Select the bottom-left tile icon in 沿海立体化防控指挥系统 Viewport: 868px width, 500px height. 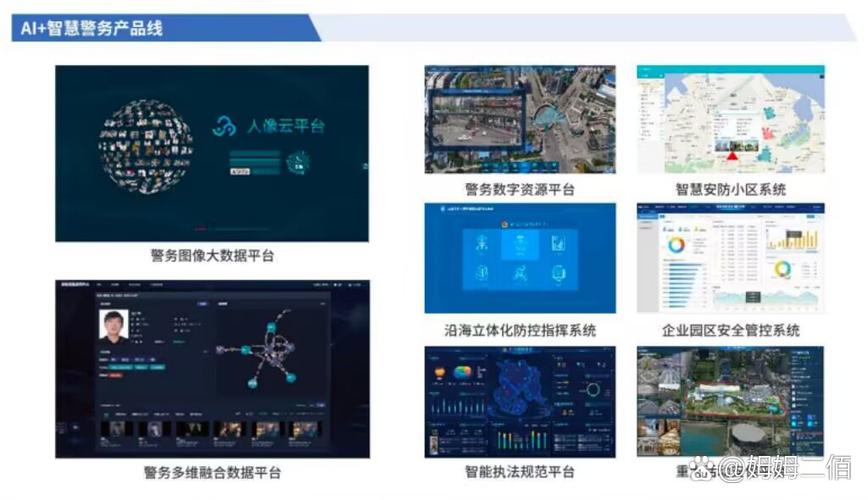click(482, 273)
